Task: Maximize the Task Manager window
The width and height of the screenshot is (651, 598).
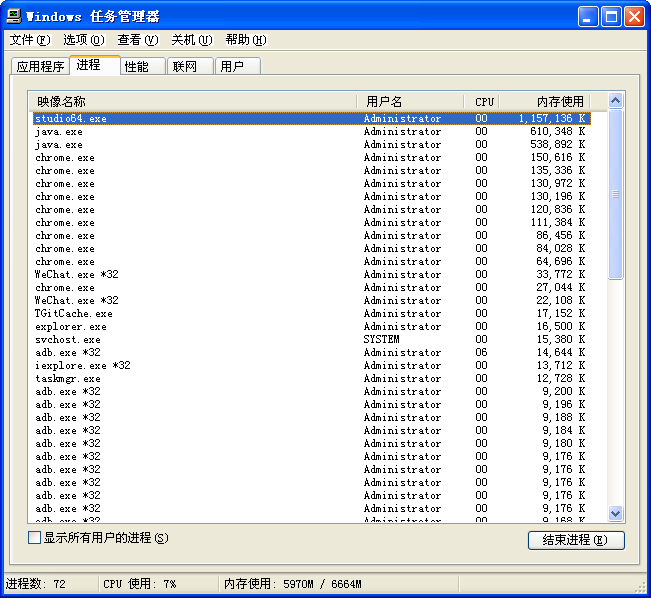Action: (611, 17)
